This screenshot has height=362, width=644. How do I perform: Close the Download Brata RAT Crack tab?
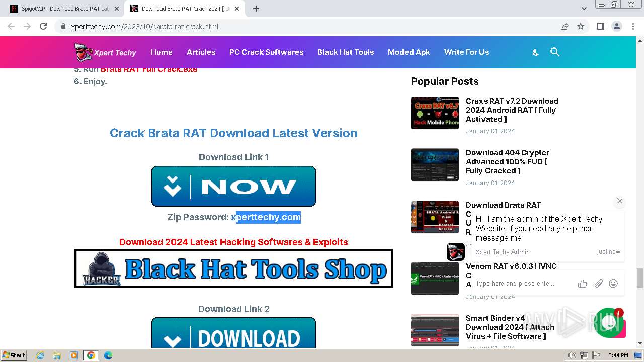pos(237,9)
